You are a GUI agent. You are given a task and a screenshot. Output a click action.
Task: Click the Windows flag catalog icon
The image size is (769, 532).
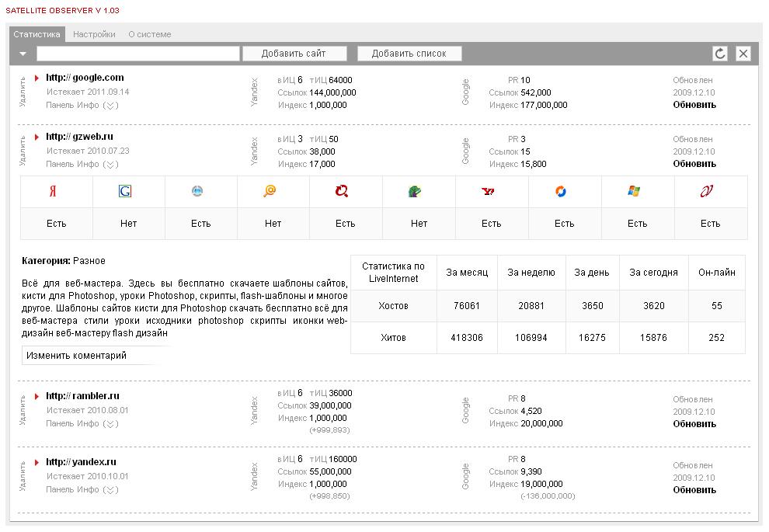634,191
